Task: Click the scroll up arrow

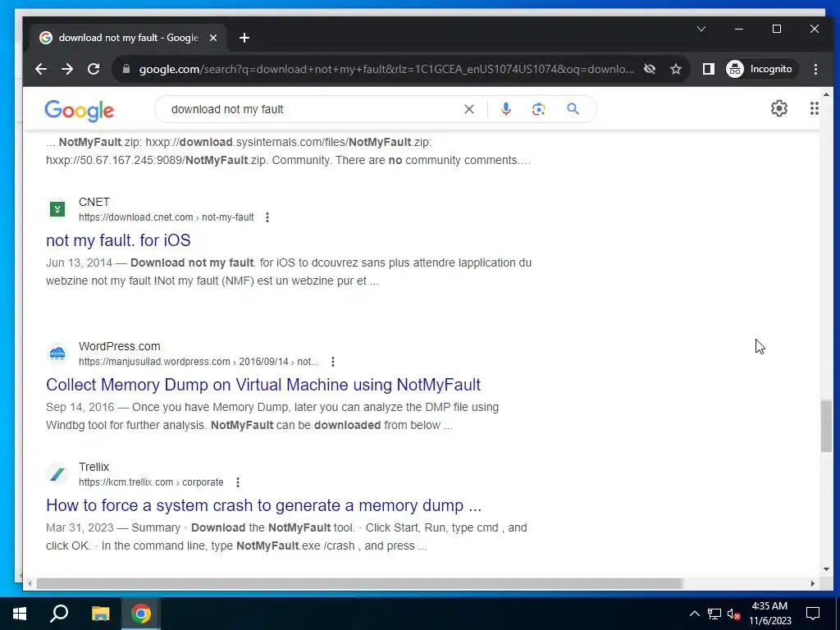Action: [826, 95]
